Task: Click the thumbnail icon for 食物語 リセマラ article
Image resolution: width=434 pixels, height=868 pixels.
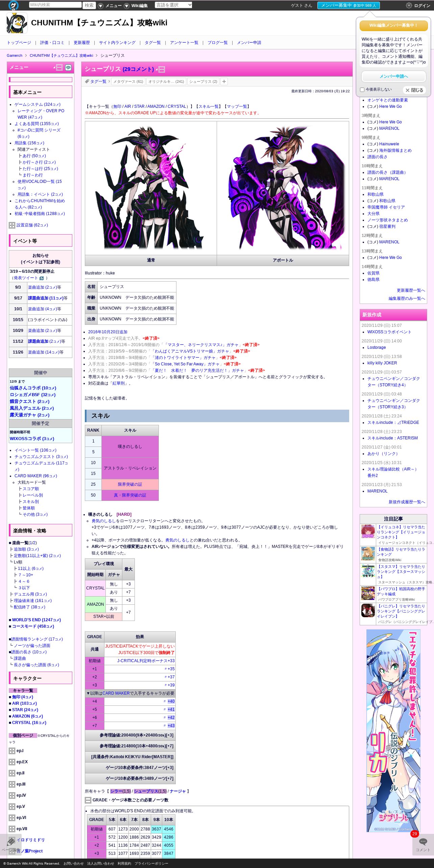Action: click(x=368, y=554)
